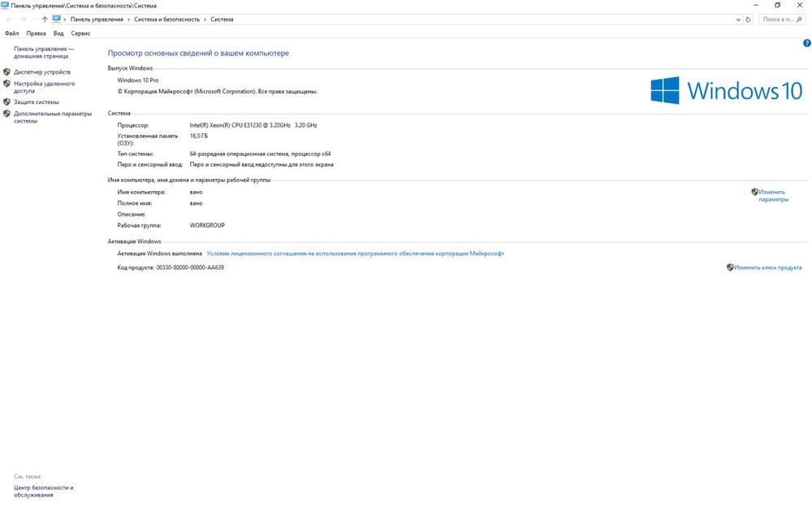Expand chevron after Система и безопасность breadcrumb
Screen dimensions: 812x508
click(x=205, y=20)
